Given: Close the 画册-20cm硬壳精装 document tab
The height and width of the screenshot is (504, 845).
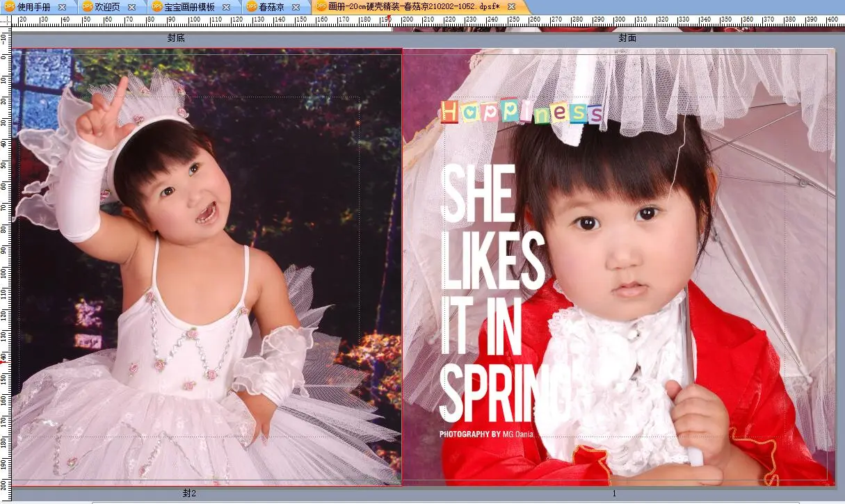Looking at the screenshot, I should [x=512, y=6].
